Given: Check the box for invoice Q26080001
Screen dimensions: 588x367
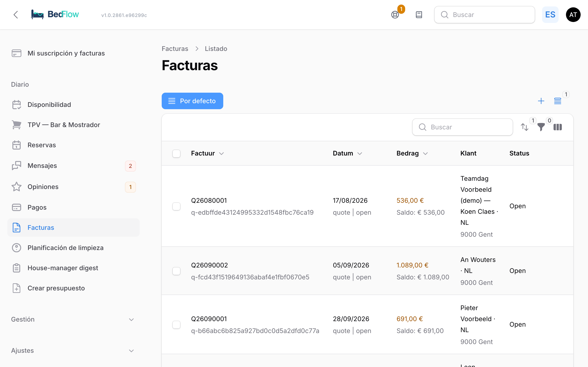Looking at the screenshot, I should coord(176,206).
